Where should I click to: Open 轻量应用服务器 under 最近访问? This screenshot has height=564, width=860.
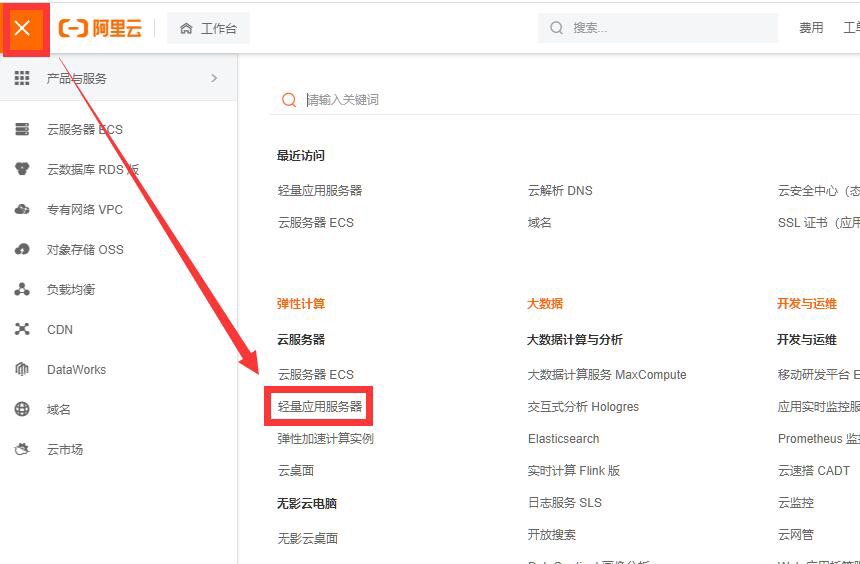(x=320, y=190)
